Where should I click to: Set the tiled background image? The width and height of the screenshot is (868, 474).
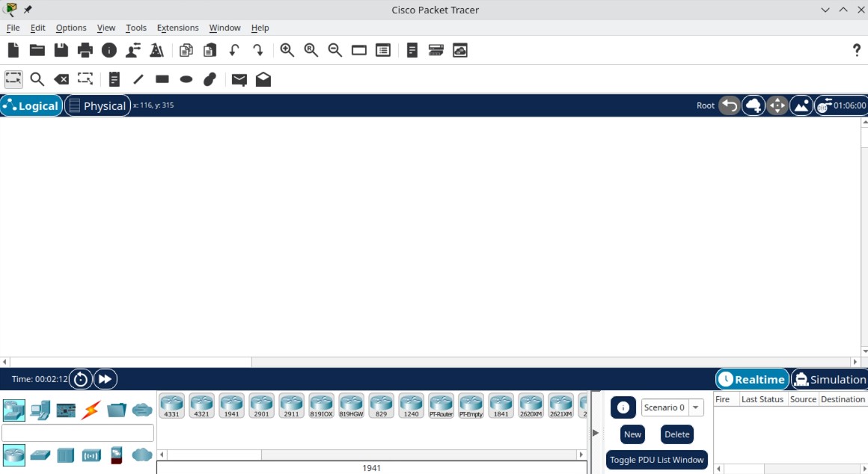[801, 105]
